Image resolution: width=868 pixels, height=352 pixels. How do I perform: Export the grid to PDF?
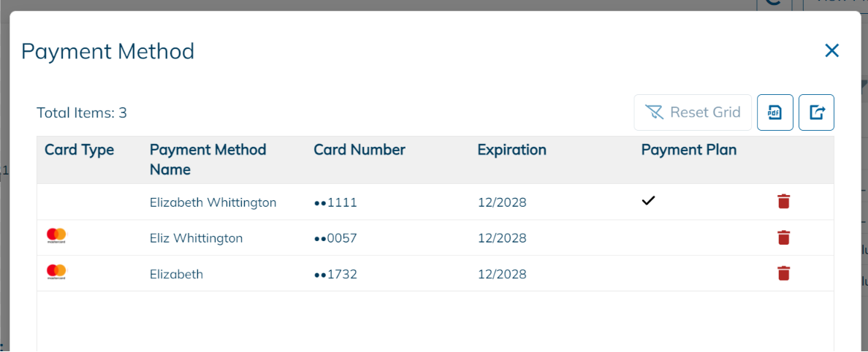point(774,112)
